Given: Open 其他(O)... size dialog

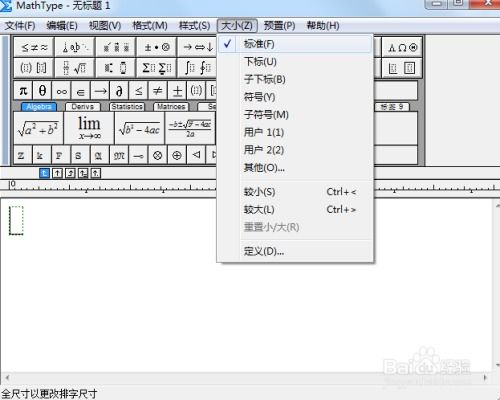Looking at the screenshot, I should [x=295, y=168].
